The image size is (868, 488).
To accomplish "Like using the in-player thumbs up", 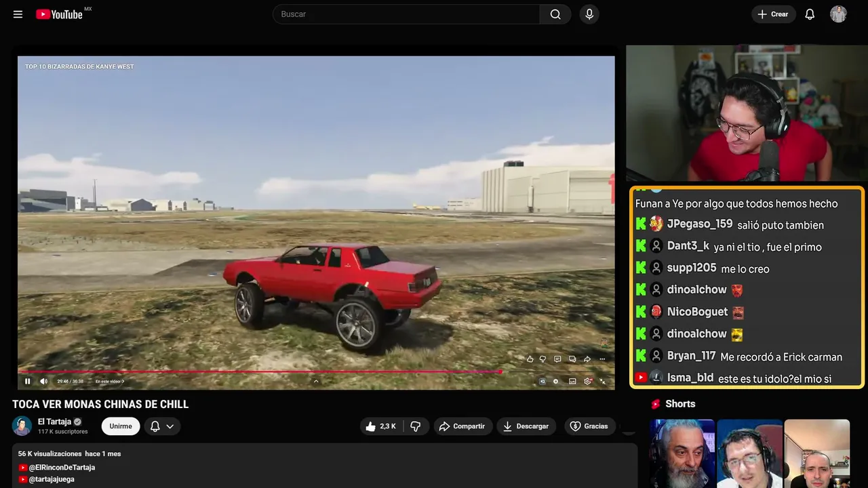I will coord(530,359).
